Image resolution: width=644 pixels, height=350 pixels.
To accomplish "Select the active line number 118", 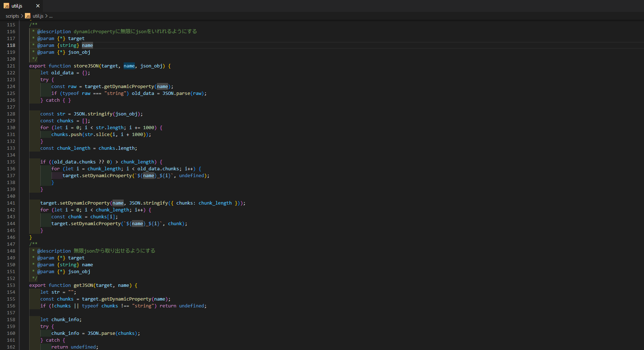I will [11, 45].
